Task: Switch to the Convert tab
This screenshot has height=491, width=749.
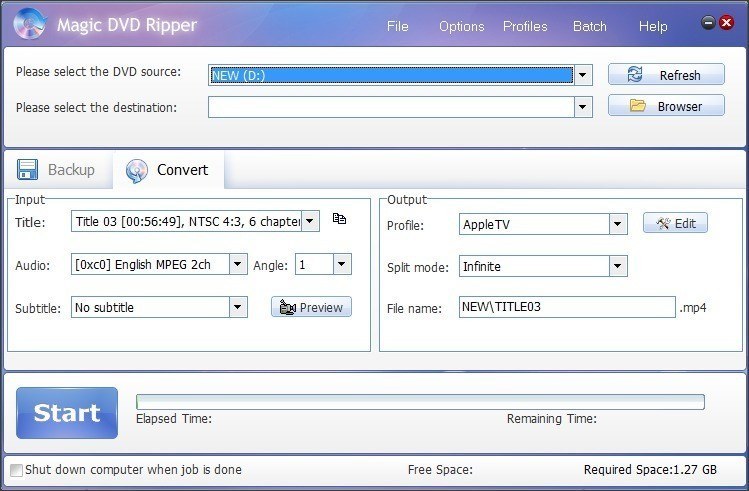Action: (168, 170)
